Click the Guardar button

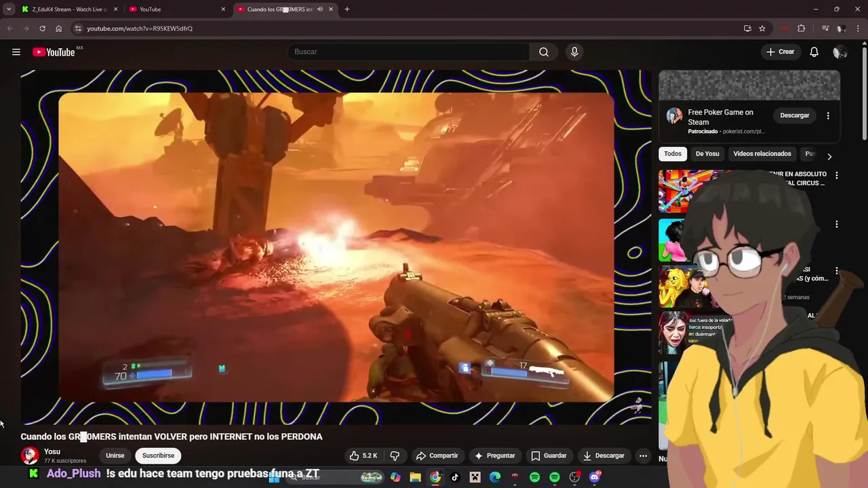click(549, 455)
